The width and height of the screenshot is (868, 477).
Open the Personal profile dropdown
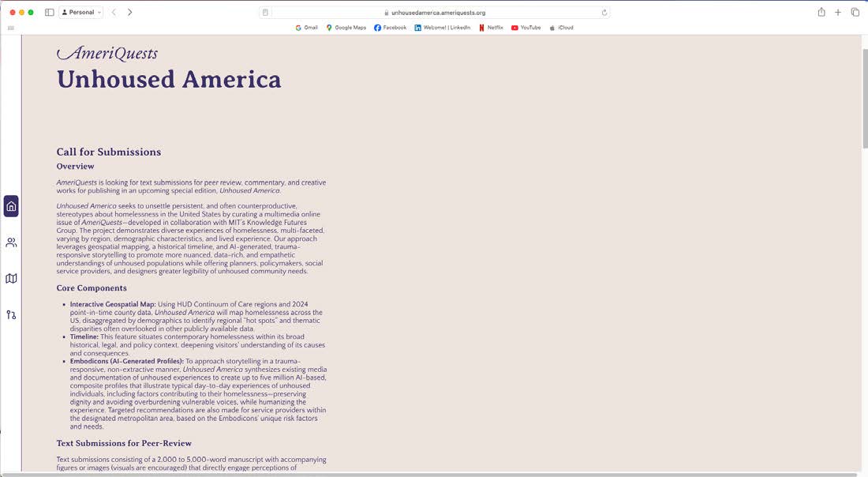pyautogui.click(x=81, y=12)
